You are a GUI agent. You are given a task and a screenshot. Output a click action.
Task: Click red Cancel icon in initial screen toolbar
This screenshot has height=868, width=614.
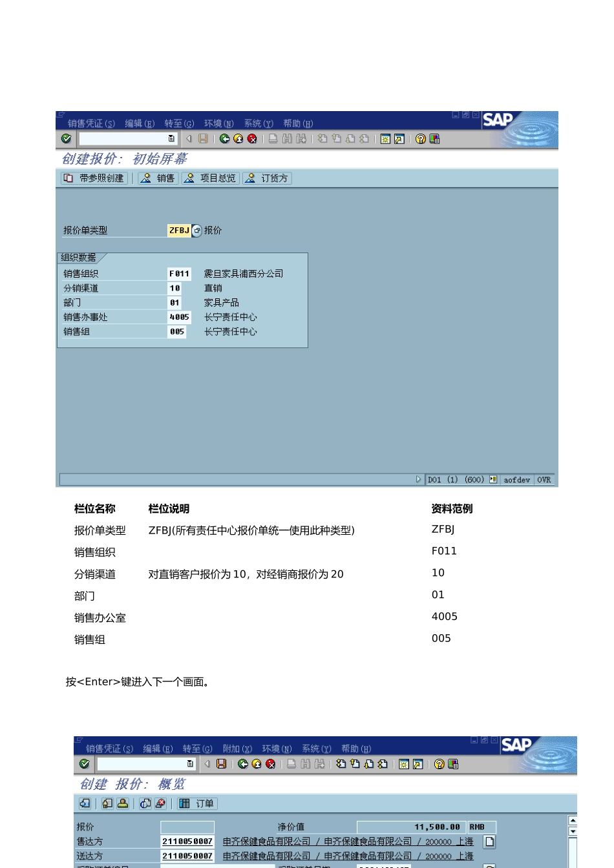coord(252,139)
